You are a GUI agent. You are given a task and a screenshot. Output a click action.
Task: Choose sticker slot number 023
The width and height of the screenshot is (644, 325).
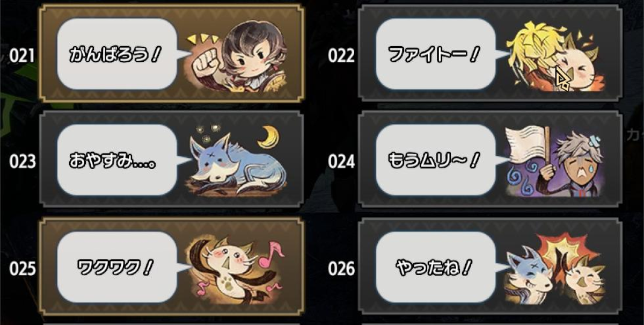click(x=171, y=160)
